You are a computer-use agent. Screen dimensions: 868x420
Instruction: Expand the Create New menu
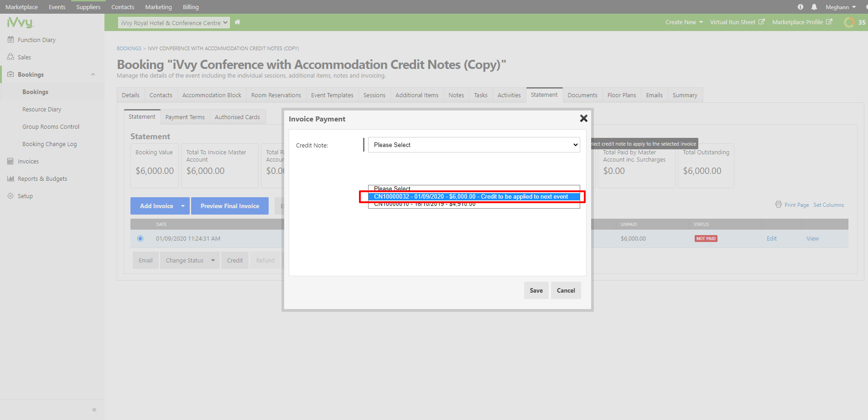[684, 22]
